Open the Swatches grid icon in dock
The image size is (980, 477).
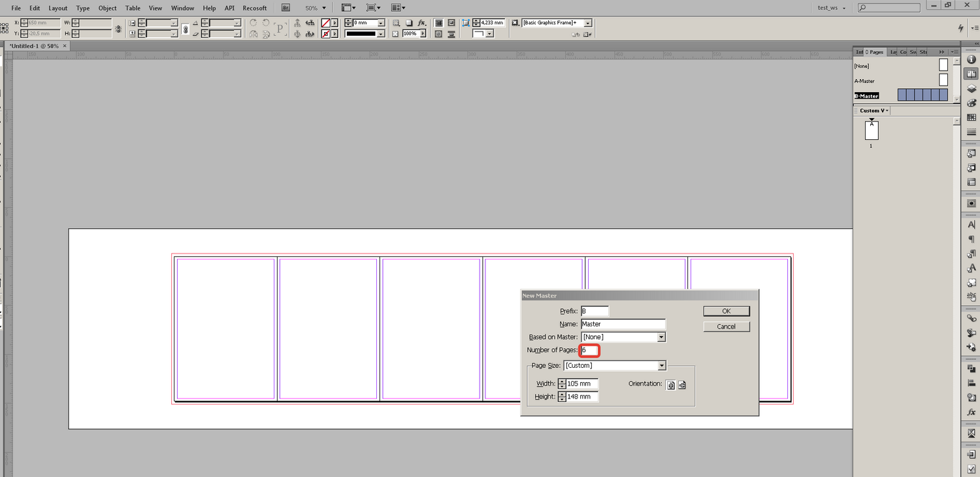tap(971, 118)
